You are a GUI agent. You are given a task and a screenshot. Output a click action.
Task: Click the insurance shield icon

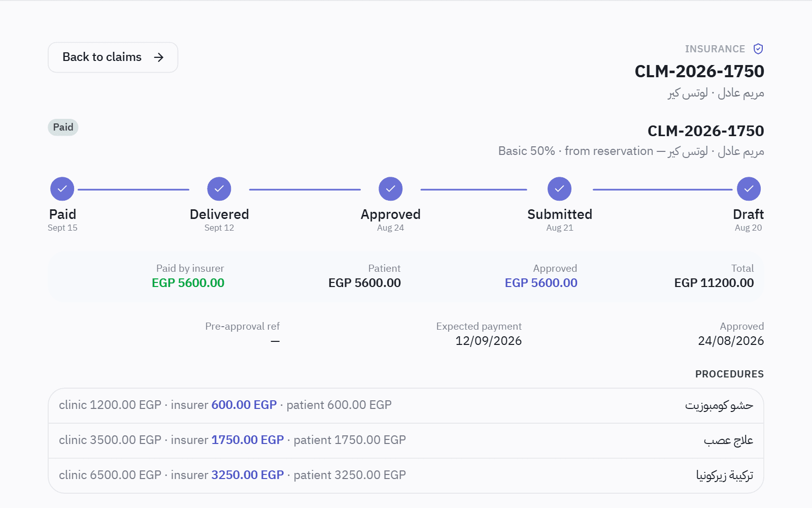click(x=758, y=49)
